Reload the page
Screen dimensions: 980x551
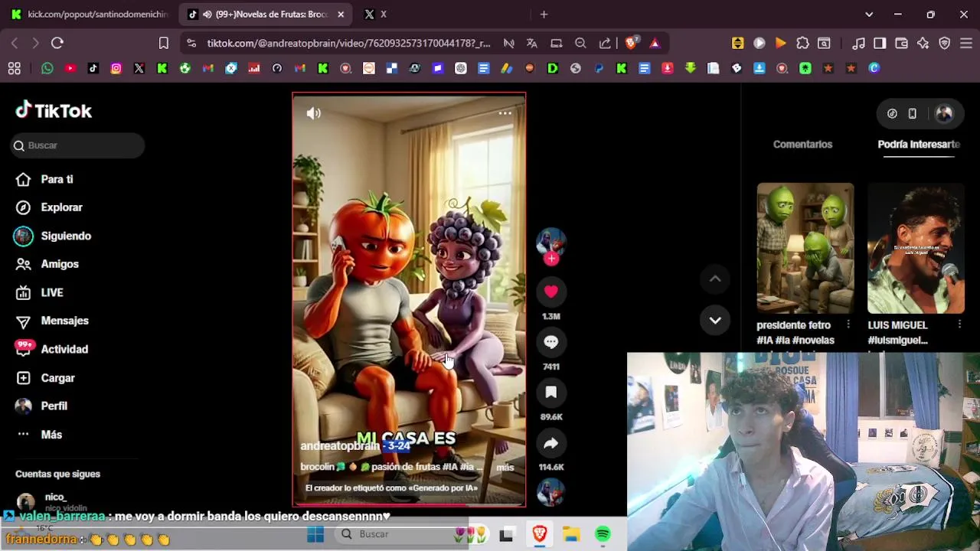pos(57,43)
